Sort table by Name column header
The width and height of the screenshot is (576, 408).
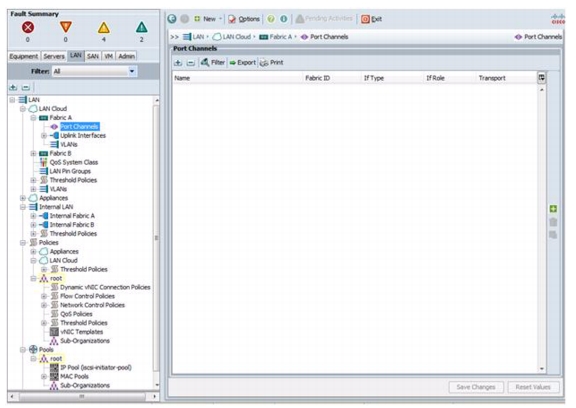(x=237, y=78)
